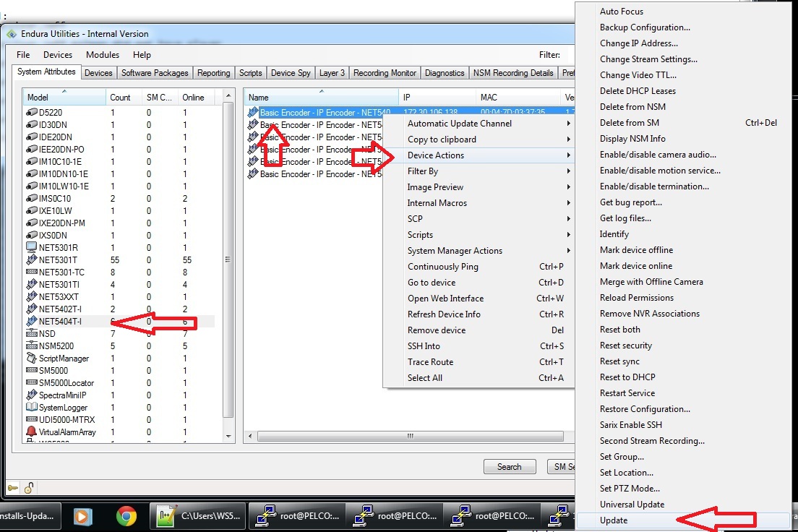Launch Windows Media Player from the taskbar
The width and height of the screenshot is (798, 532).
coord(82,516)
